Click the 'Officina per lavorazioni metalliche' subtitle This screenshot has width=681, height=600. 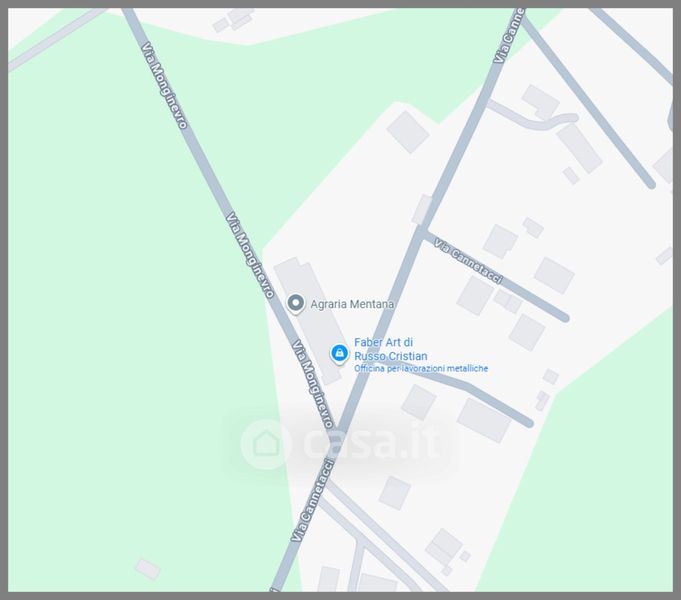tap(421, 368)
